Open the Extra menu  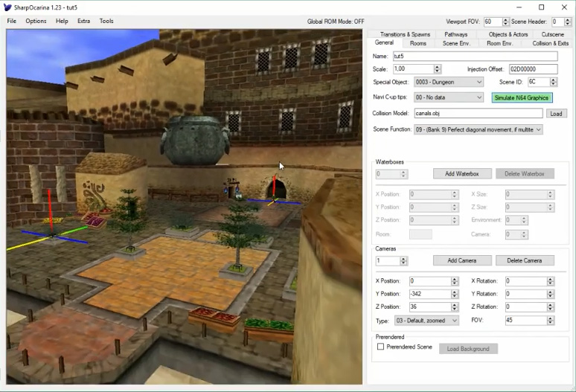point(84,21)
